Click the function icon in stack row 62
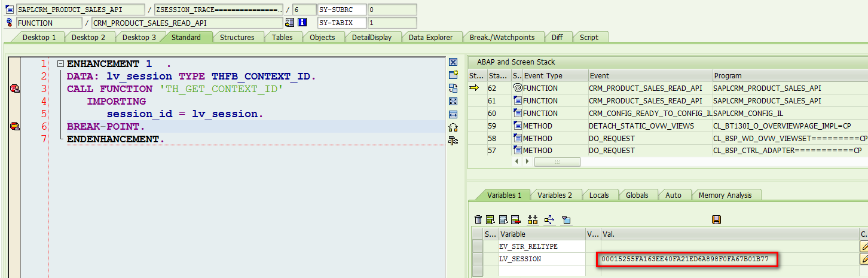Screen dimensions: 868x278 click(518, 88)
